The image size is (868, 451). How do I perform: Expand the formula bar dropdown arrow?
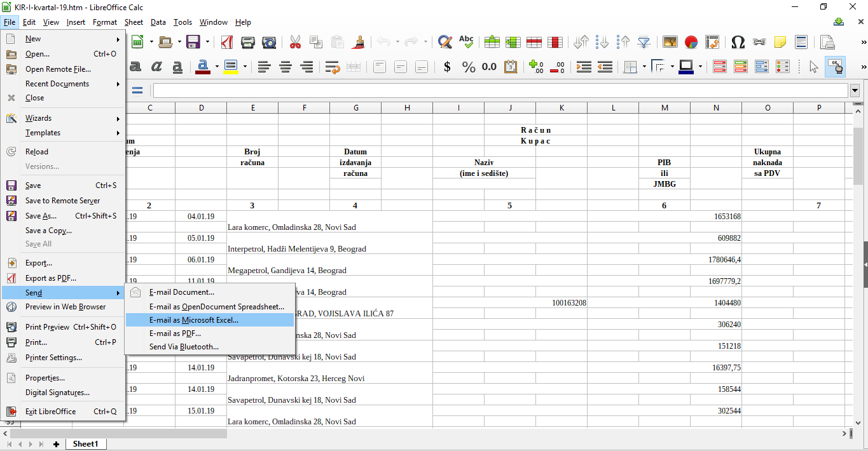(855, 91)
